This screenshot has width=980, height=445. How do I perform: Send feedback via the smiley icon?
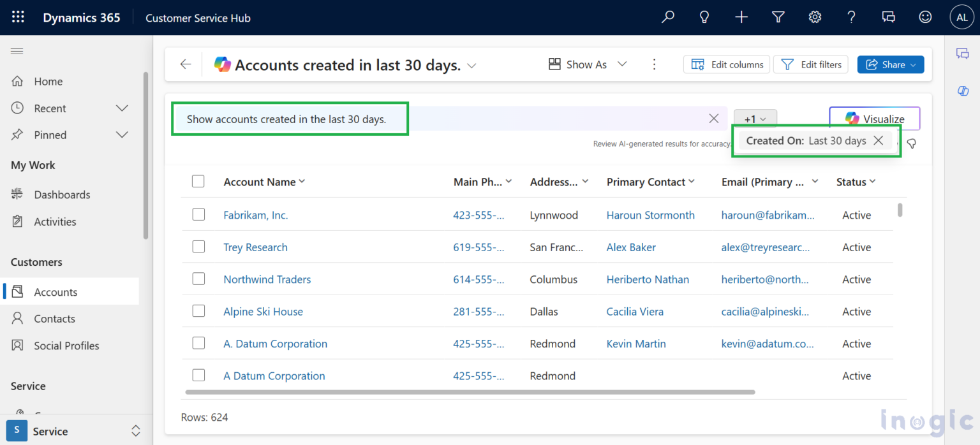point(925,17)
